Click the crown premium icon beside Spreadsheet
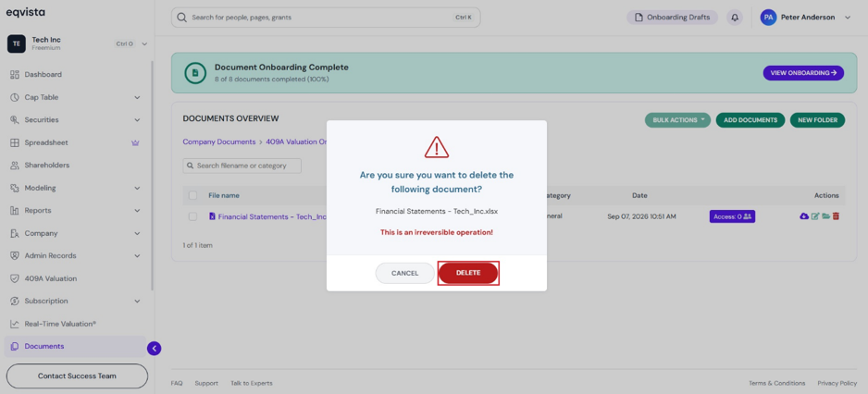Screen dimensions: 868x394 [x=135, y=142]
